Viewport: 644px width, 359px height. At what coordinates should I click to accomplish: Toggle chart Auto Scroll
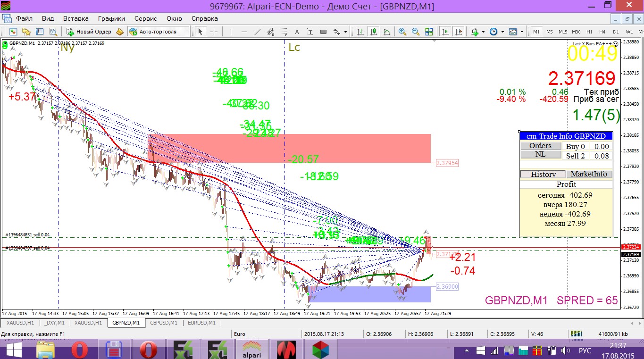(444, 32)
